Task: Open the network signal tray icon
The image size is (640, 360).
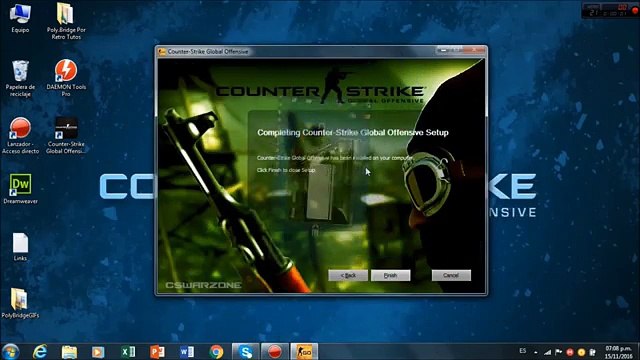Action: tap(547, 352)
